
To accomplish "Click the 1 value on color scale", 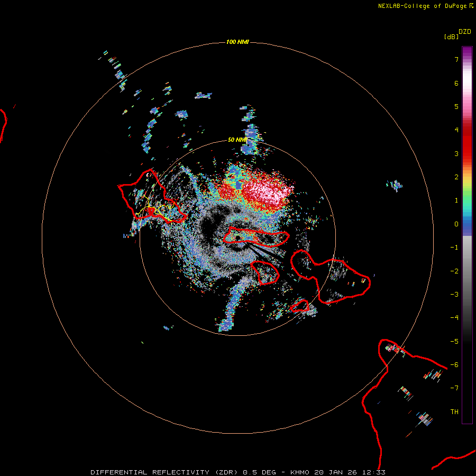I will pos(456,200).
